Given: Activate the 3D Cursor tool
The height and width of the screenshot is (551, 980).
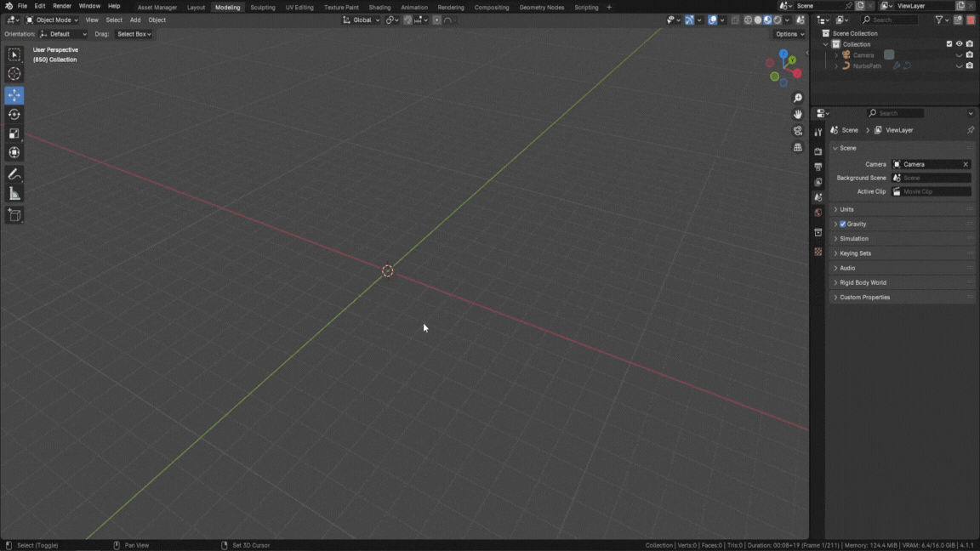Looking at the screenshot, I should (x=14, y=74).
